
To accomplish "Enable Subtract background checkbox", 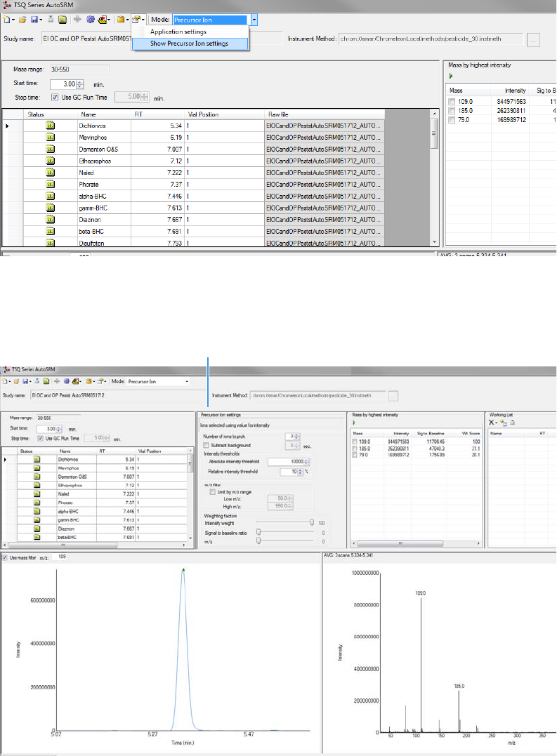I will pyautogui.click(x=207, y=446).
